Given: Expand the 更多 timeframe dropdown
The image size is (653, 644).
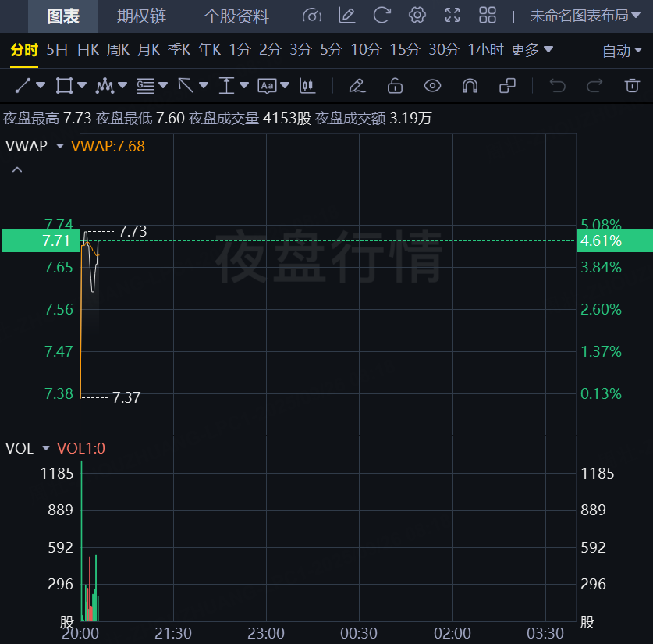Looking at the screenshot, I should click(532, 50).
